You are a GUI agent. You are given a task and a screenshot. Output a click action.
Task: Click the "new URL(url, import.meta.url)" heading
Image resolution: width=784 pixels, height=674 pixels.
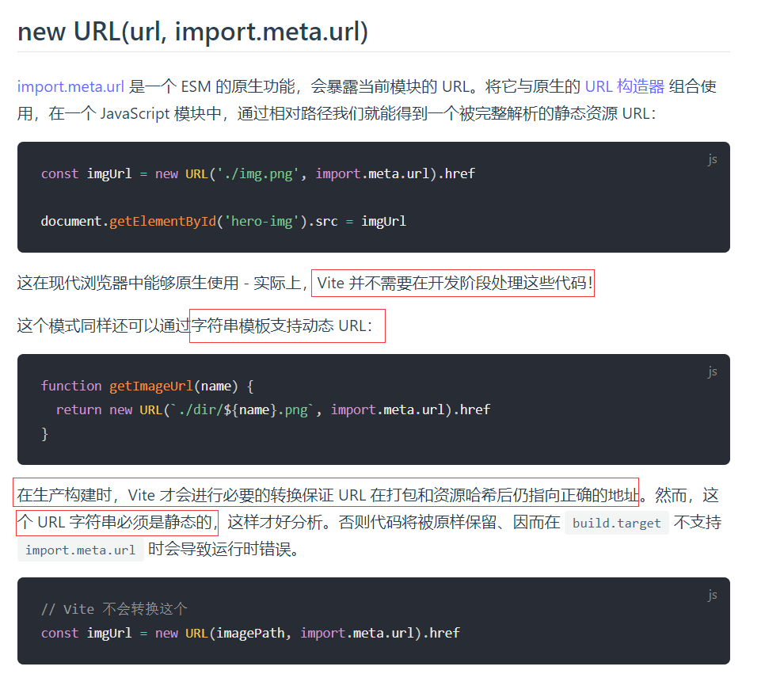click(192, 32)
